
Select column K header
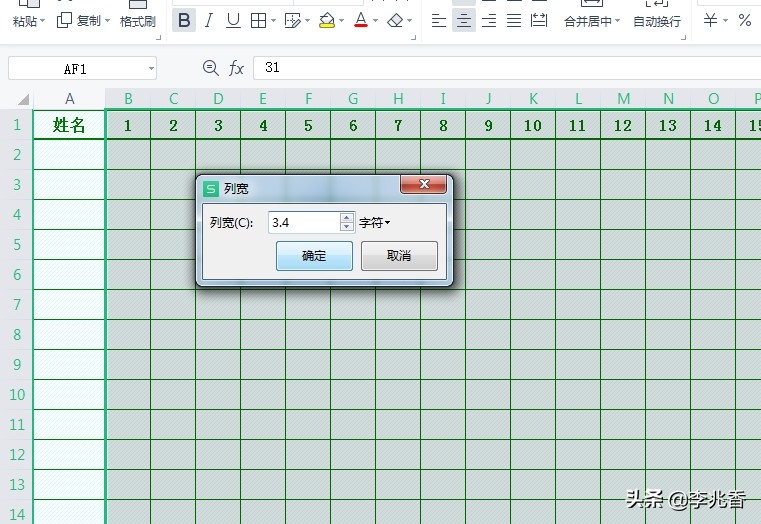click(533, 99)
